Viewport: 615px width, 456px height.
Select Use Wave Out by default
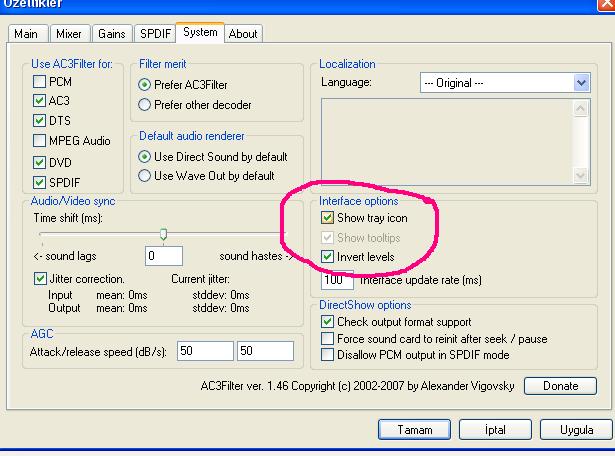pos(146,176)
